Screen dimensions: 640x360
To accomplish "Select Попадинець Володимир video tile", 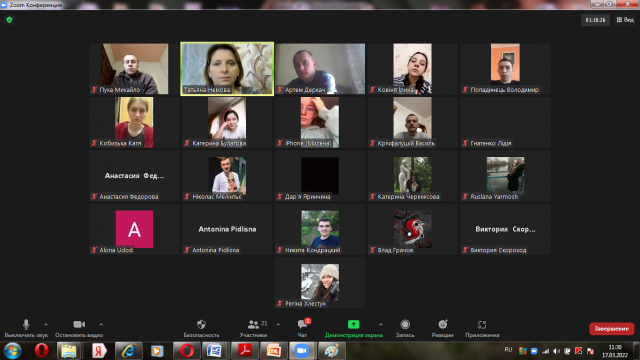I will pos(505,69).
